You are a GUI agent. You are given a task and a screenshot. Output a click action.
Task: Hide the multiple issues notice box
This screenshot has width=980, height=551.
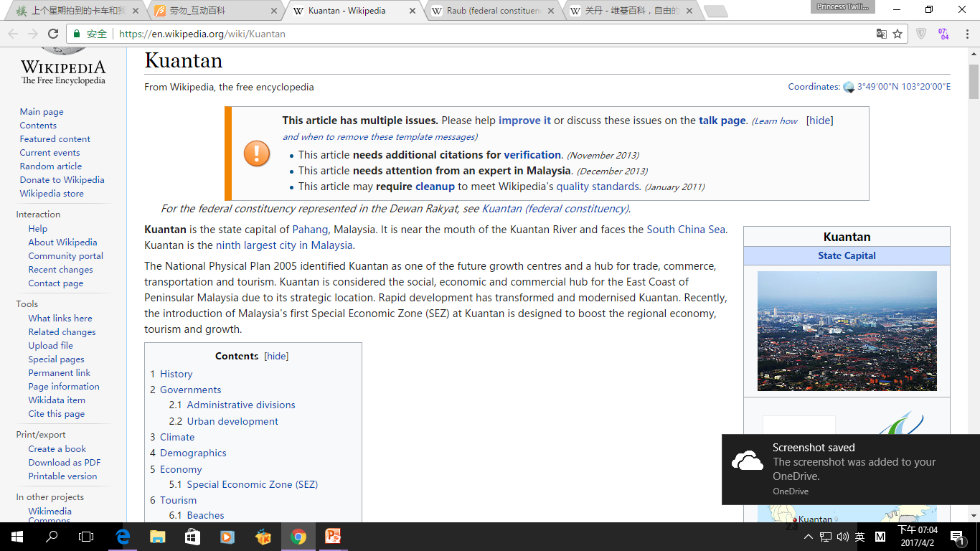coord(819,121)
